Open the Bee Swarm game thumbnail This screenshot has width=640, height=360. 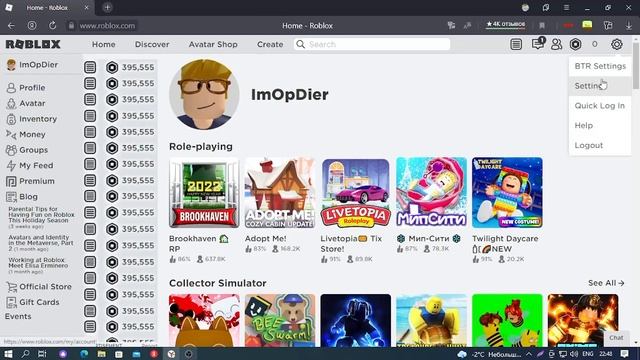pos(280,320)
